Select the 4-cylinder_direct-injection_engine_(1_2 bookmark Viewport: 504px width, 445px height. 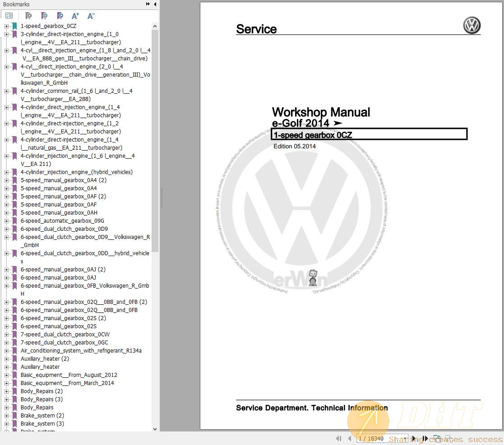[x=71, y=128]
